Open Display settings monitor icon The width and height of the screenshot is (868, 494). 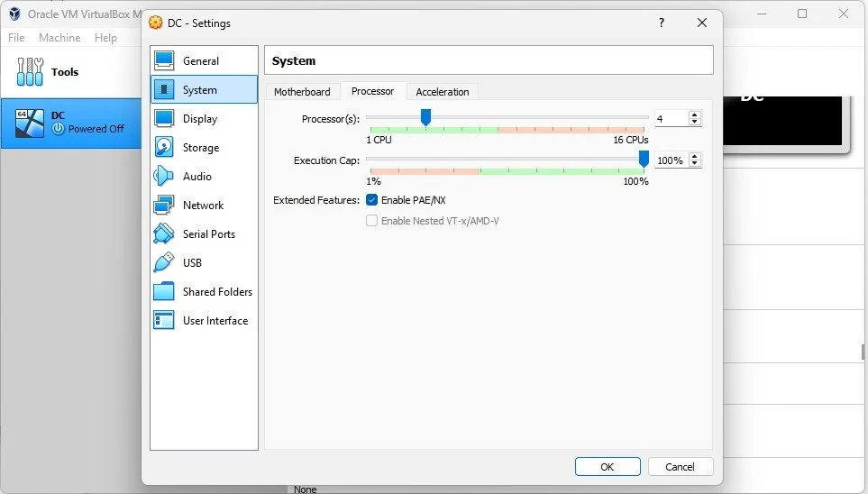pos(164,118)
